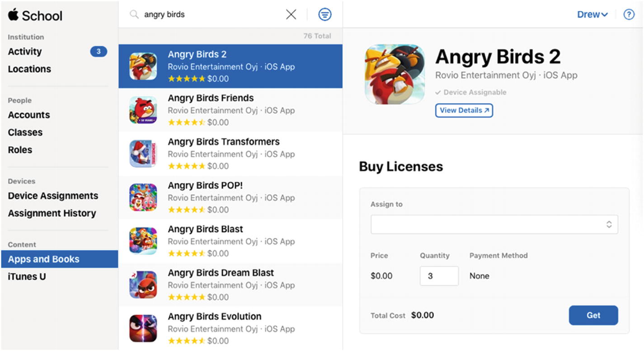Image resolution: width=644 pixels, height=351 pixels.
Task: Click the Angry Birds Evolution app icon
Action: [x=143, y=328]
